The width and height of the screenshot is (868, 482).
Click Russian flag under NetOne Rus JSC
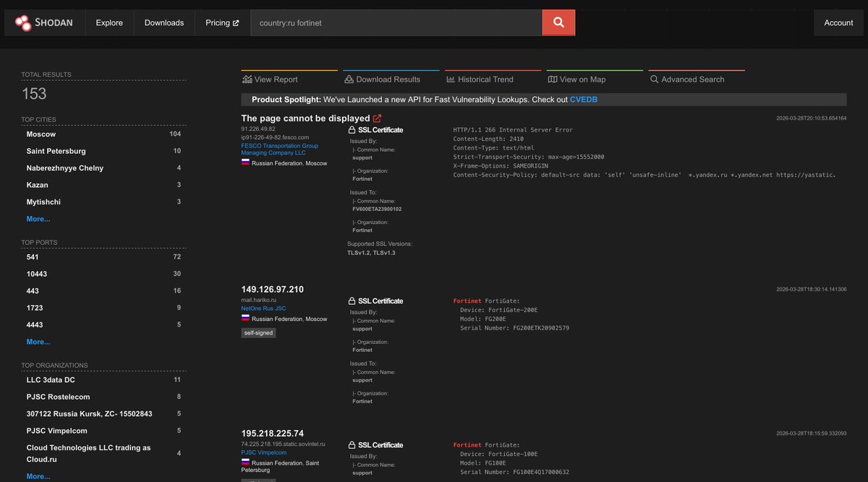point(245,319)
